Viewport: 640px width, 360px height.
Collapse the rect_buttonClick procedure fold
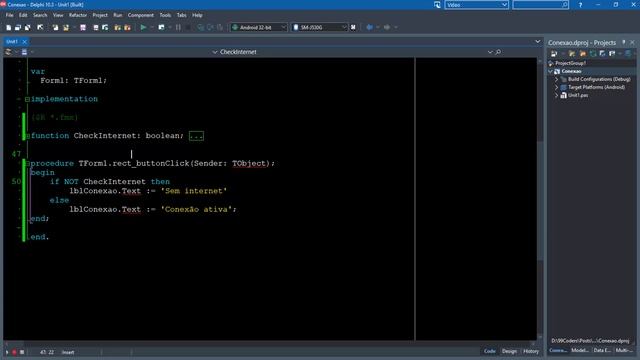point(27,163)
